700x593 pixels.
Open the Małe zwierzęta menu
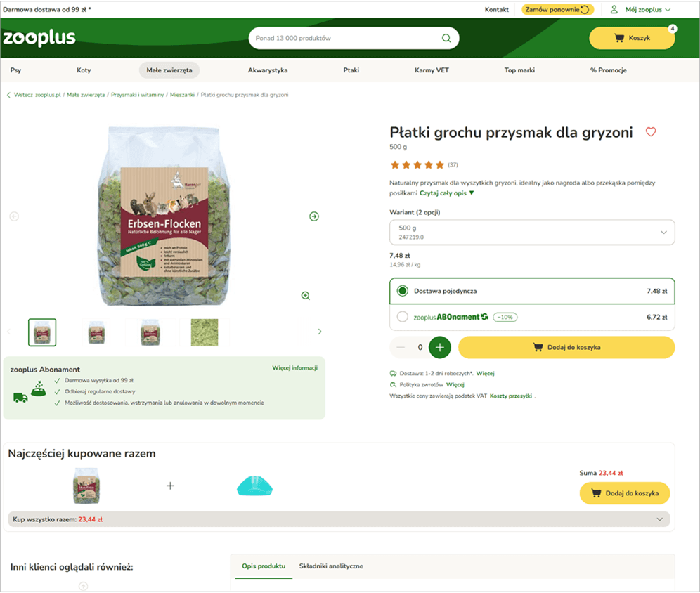(169, 70)
